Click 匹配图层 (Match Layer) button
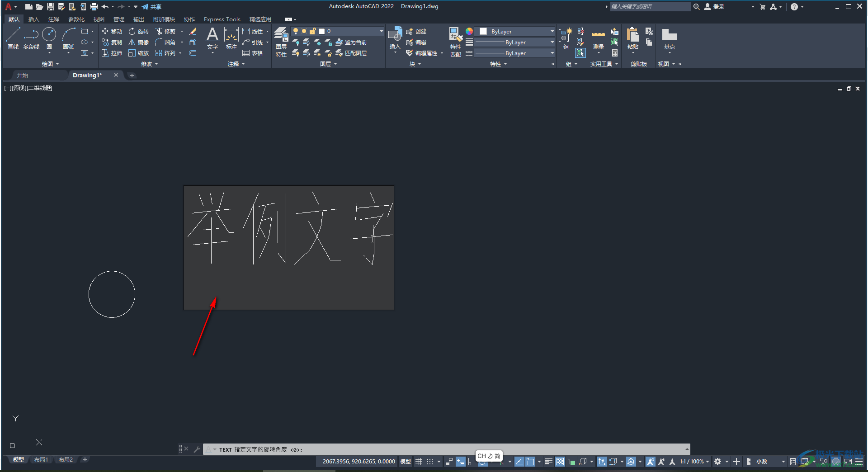 (351, 53)
